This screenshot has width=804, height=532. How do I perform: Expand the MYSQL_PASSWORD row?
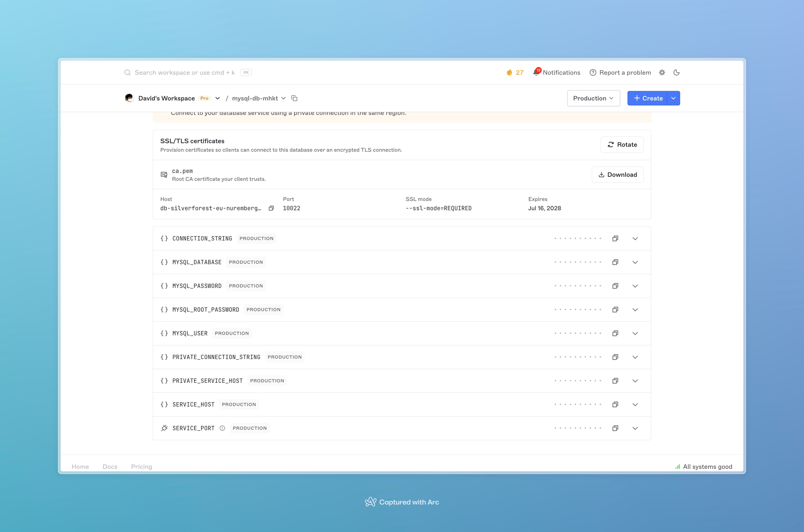pyautogui.click(x=635, y=286)
